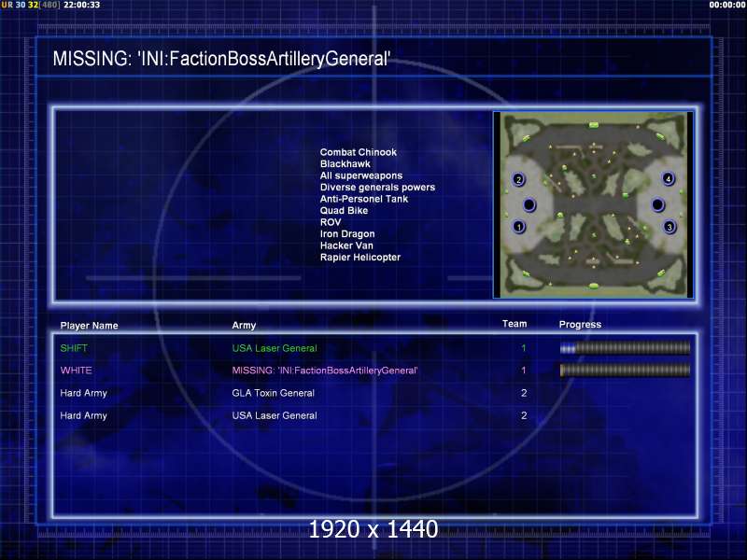Click the map preview thumbnail
This screenshot has height=560, width=747.
593,204
